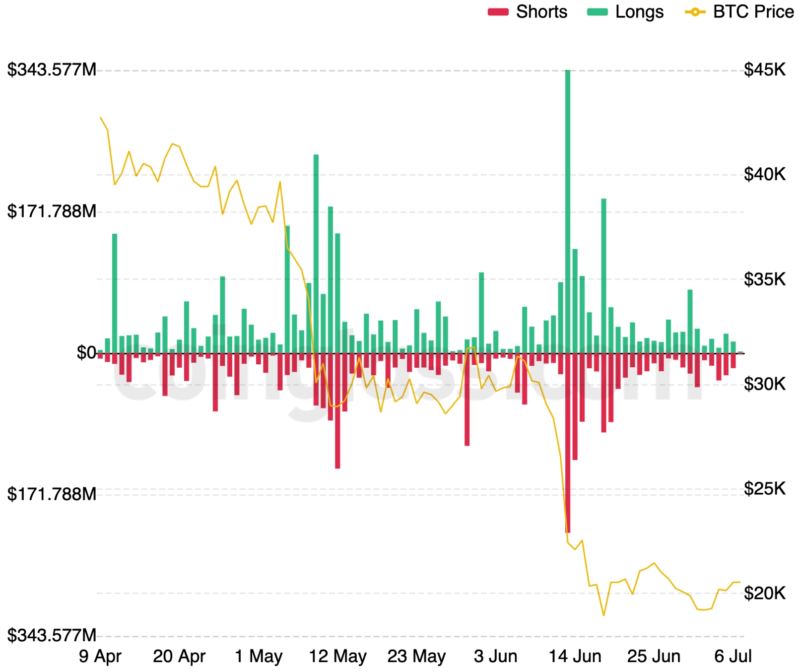Select the longest red Shorts bar
Screen dimensions: 799x672
pos(568,443)
